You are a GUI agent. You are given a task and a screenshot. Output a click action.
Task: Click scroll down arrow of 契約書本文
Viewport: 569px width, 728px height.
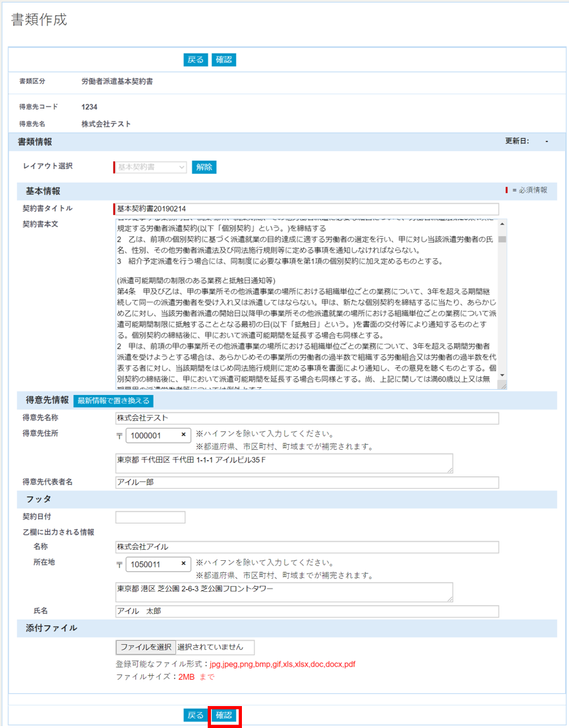pos(502,375)
